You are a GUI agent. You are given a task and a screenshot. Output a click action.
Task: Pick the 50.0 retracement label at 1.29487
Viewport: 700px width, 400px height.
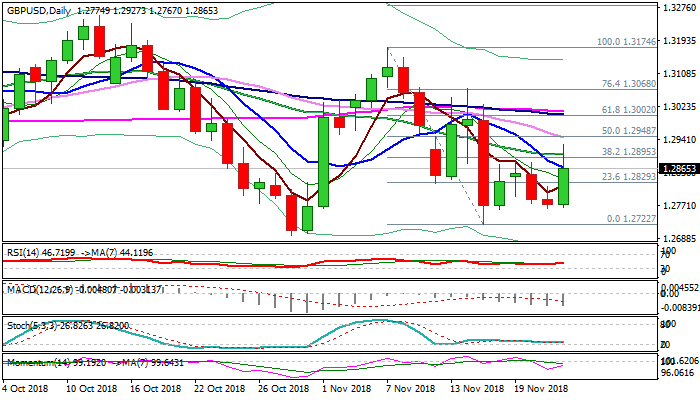(x=626, y=130)
